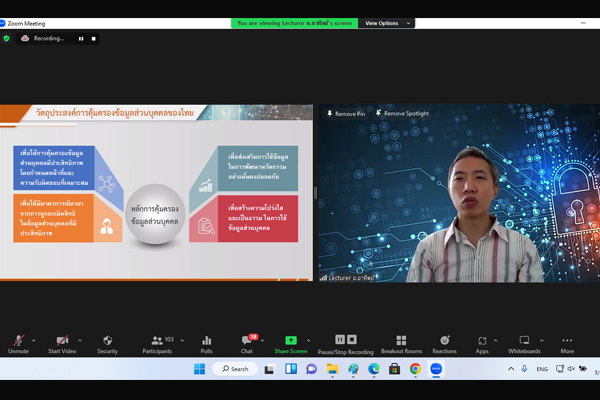Stop recording via top-left indicator
Viewport: 600px width, 400px height.
pos(94,39)
